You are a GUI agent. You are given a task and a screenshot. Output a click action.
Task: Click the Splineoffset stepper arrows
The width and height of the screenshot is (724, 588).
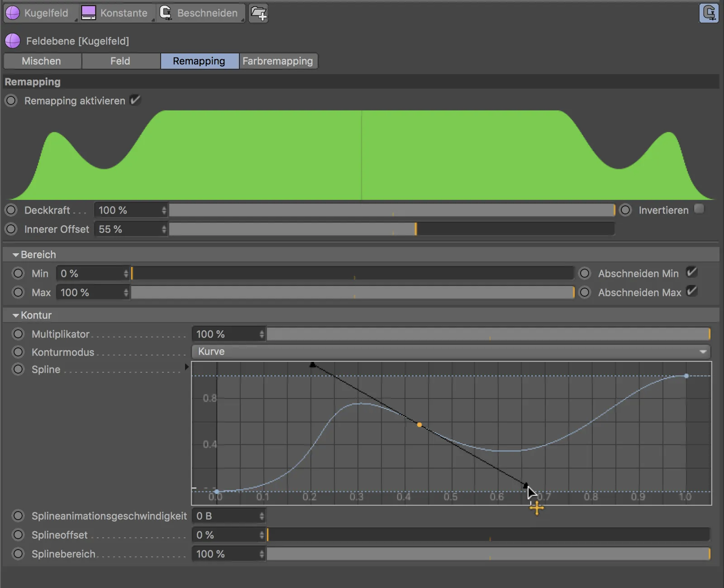coord(262,535)
